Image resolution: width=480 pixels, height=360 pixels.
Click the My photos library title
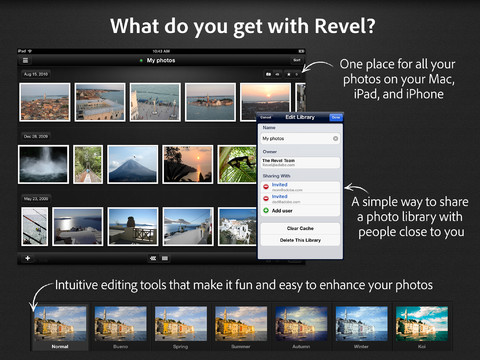click(161, 60)
